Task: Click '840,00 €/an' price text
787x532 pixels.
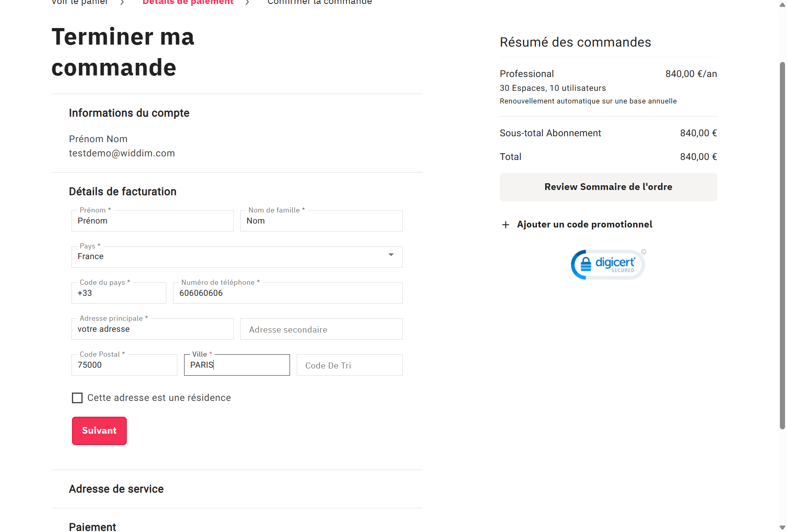Action: tap(691, 74)
